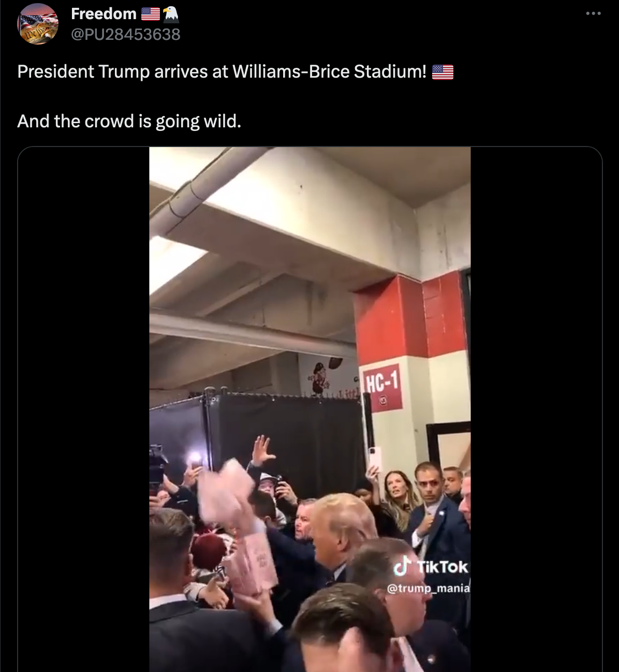619x672 pixels.
Task: Open the Freedom profile avatar picture
Action: pos(38,24)
